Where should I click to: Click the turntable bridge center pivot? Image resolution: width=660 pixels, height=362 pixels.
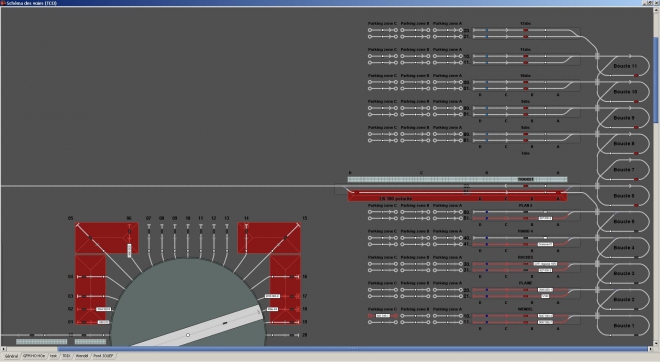pos(188,335)
